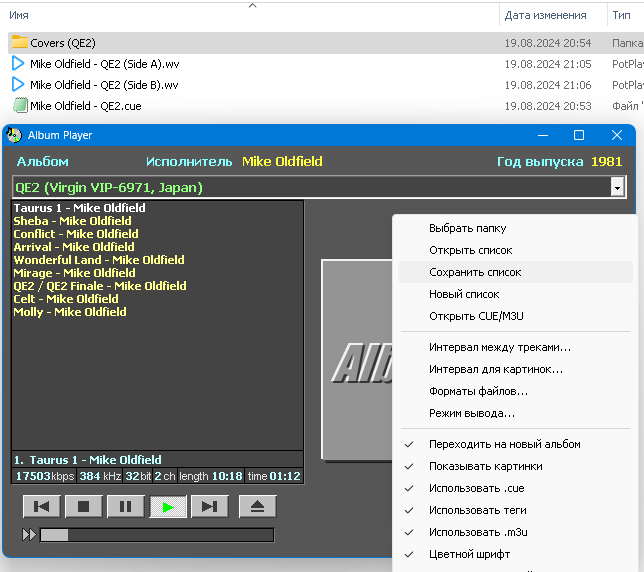Click the QE2 (Side A).wv file icon
Viewport: 644px width, 572px height.
(x=18, y=64)
